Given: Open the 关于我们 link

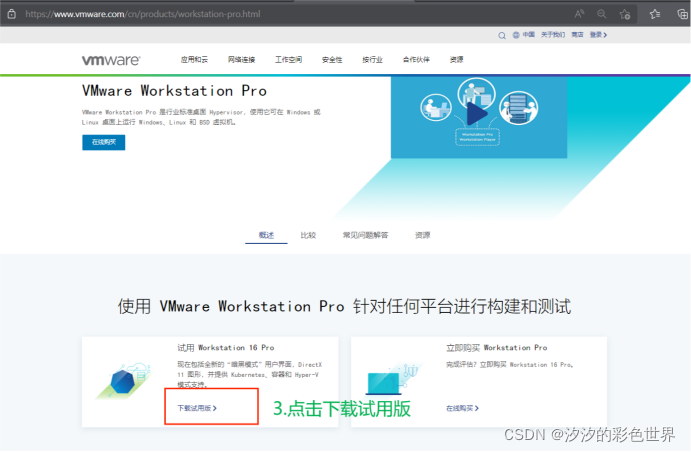Looking at the screenshot, I should coord(553,34).
